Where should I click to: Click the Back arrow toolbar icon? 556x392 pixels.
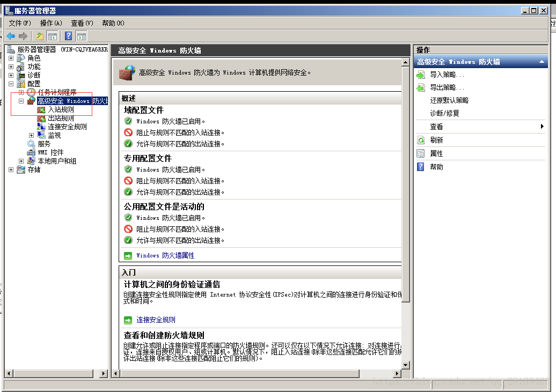tap(11, 36)
